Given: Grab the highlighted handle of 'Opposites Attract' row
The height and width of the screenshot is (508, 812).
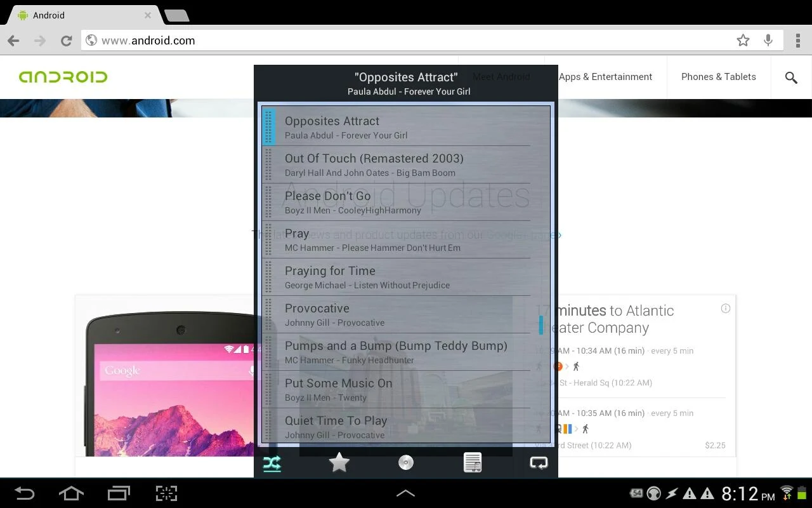Looking at the screenshot, I should pos(269,127).
